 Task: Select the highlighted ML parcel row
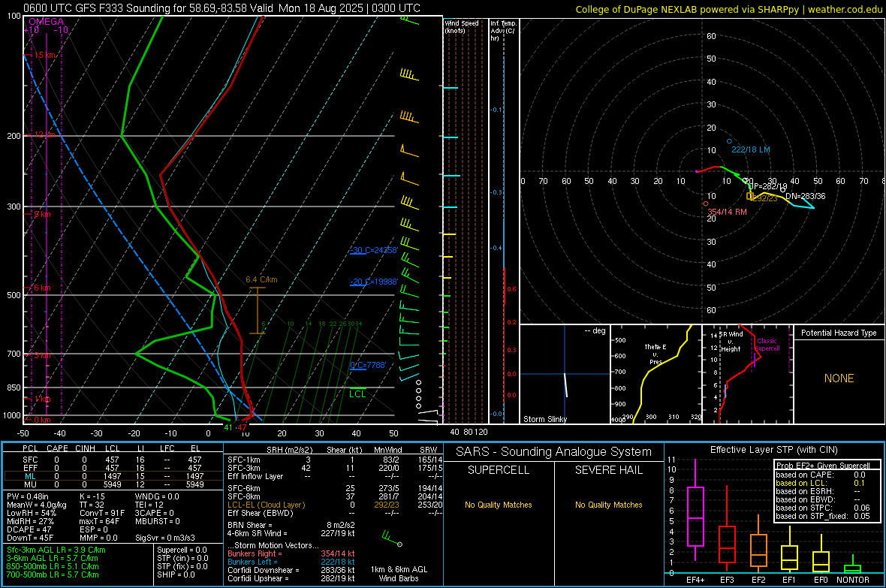(x=113, y=476)
